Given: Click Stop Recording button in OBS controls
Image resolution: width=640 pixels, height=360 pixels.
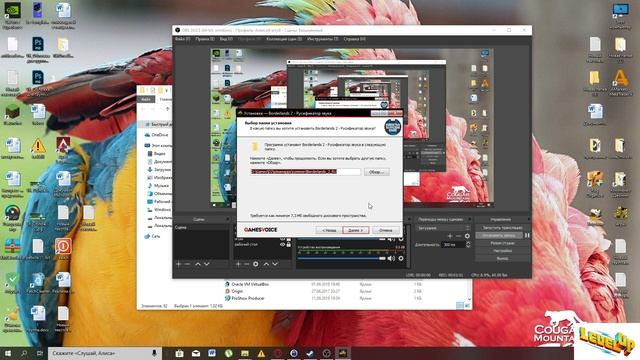Looking at the screenshot, I should pyautogui.click(x=499, y=236).
